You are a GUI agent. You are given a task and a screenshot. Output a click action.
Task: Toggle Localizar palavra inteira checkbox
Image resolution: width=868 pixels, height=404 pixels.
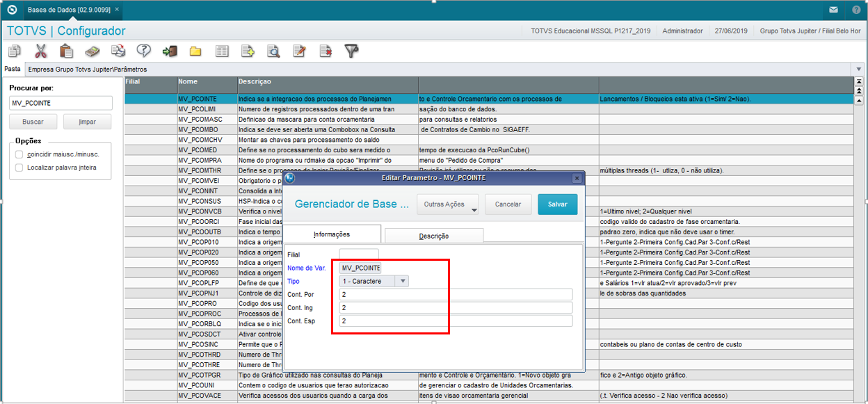[x=19, y=168]
